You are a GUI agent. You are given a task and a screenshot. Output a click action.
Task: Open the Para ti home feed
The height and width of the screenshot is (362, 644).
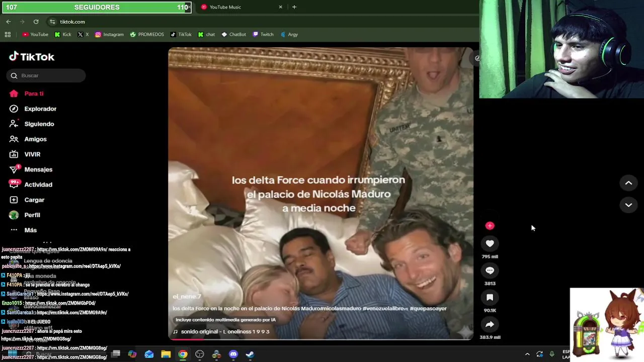(27, 94)
